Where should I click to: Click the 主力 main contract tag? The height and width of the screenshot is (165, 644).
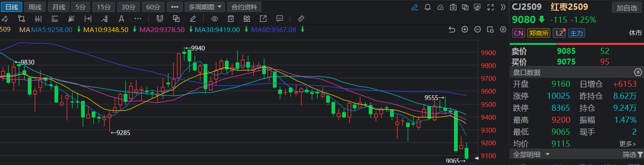click(576, 33)
